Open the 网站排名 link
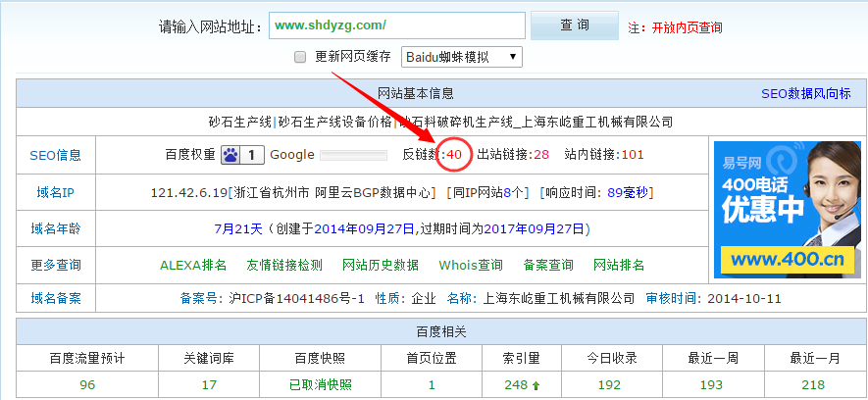 point(619,265)
